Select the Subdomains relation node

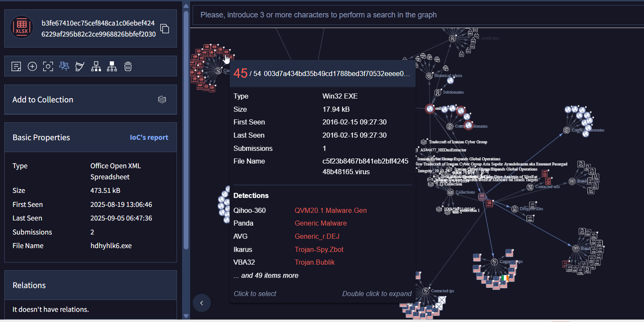(437, 92)
